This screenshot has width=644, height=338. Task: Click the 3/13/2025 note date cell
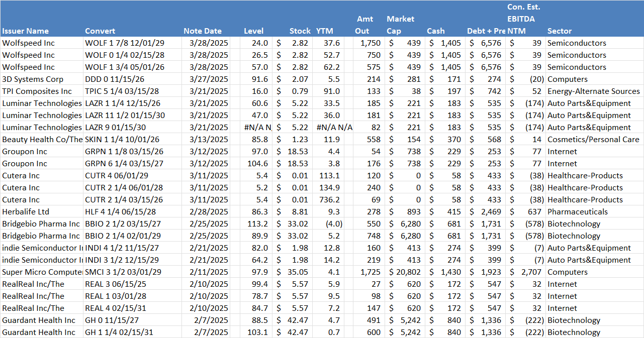[209, 139]
